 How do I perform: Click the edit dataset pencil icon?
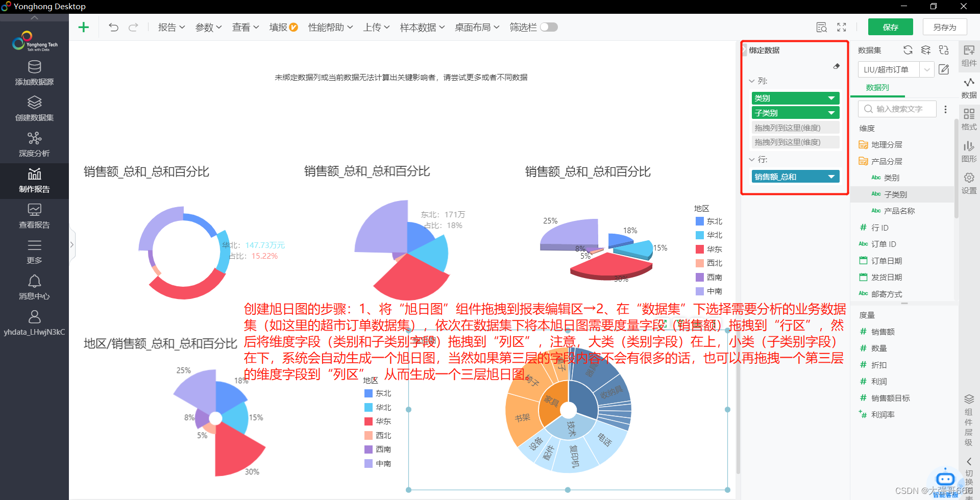coord(944,69)
